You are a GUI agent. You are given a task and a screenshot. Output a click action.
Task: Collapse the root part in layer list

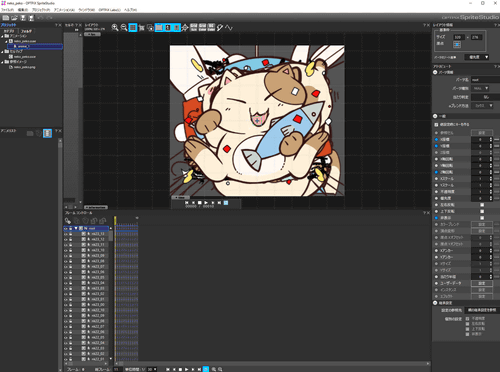[x=76, y=229]
